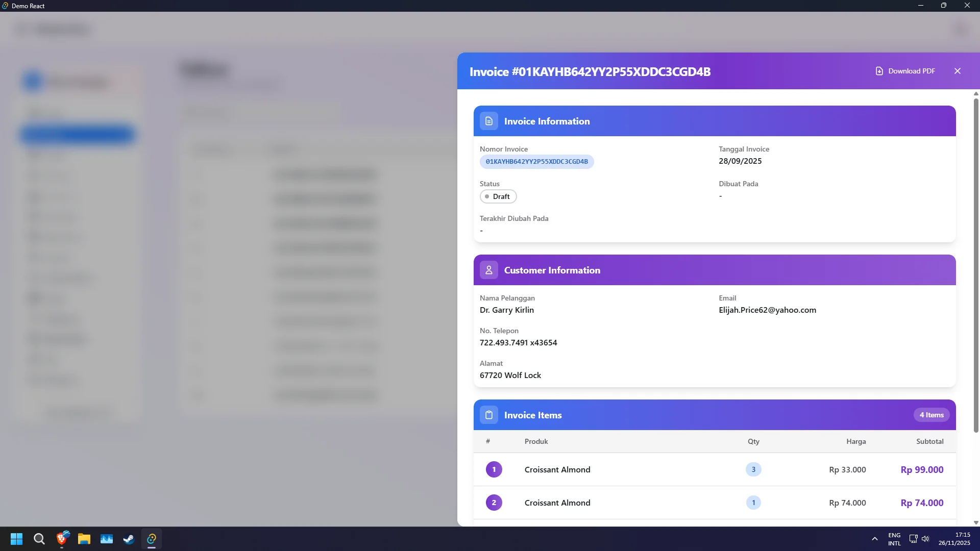This screenshot has height=551, width=980.
Task: Click the Invoice Items clipboard icon
Action: click(488, 415)
